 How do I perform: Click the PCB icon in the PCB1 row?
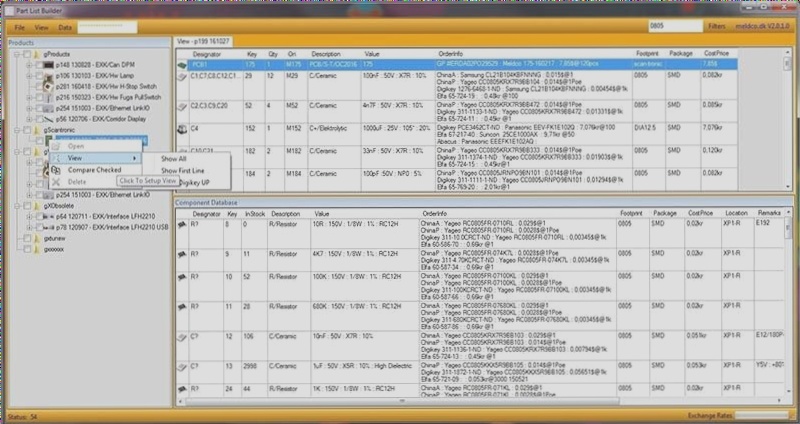click(x=182, y=63)
